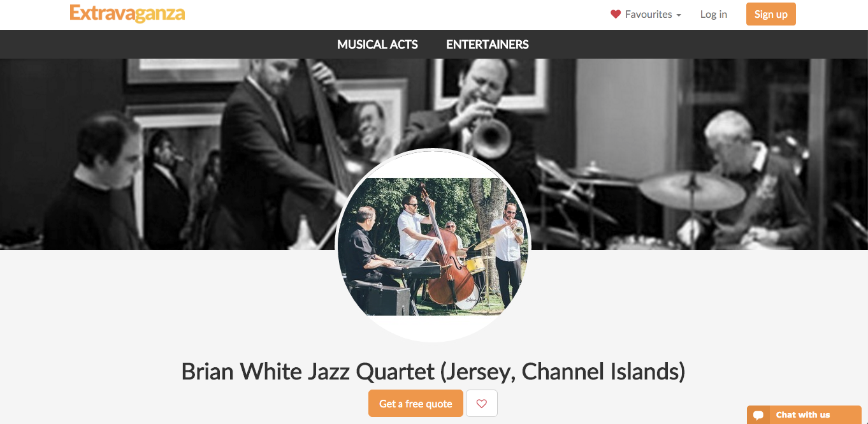Click the red heart icon beside Favourites
The height and width of the screenshot is (424, 868).
[x=616, y=14]
